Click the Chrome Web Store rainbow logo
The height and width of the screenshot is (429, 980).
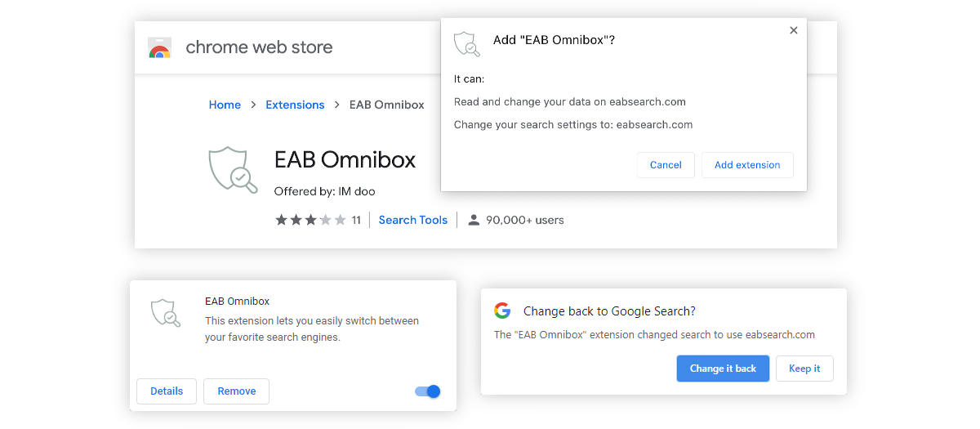(x=159, y=47)
